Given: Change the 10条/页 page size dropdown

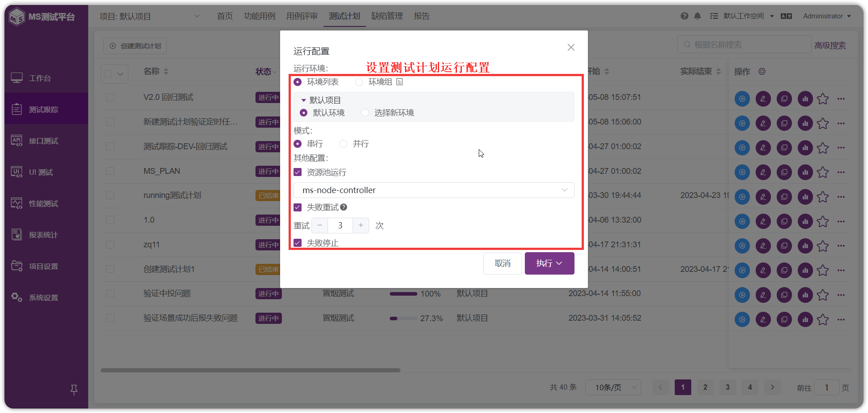Looking at the screenshot, I should (613, 387).
